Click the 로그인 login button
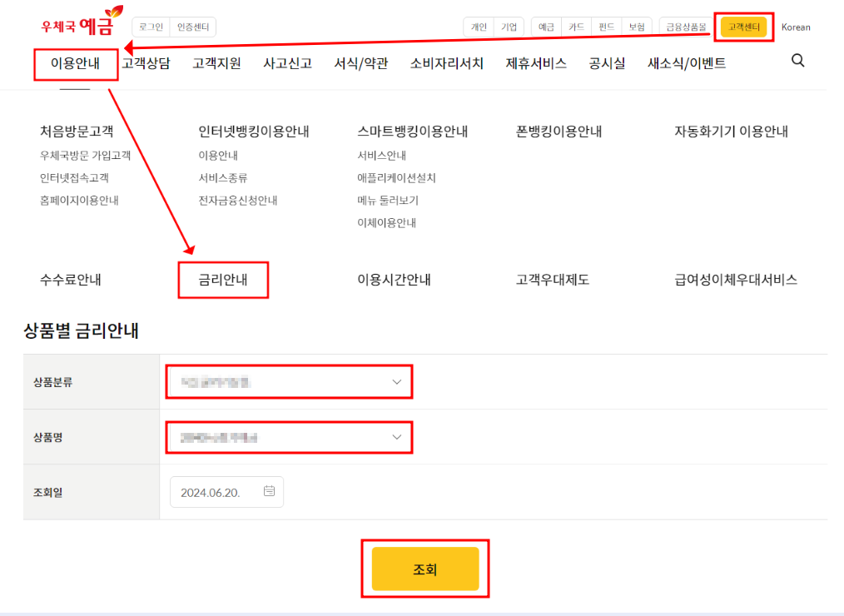 tap(150, 26)
